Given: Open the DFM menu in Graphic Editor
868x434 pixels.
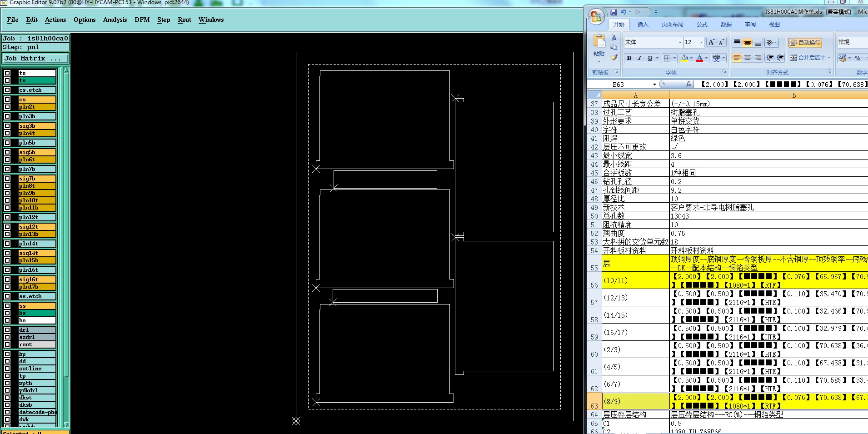Looking at the screenshot, I should [x=142, y=20].
